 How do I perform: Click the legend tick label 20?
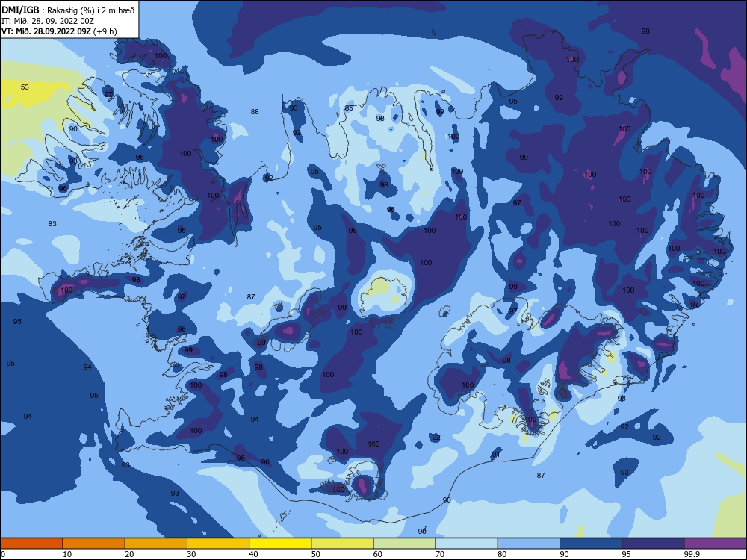pyautogui.click(x=129, y=554)
